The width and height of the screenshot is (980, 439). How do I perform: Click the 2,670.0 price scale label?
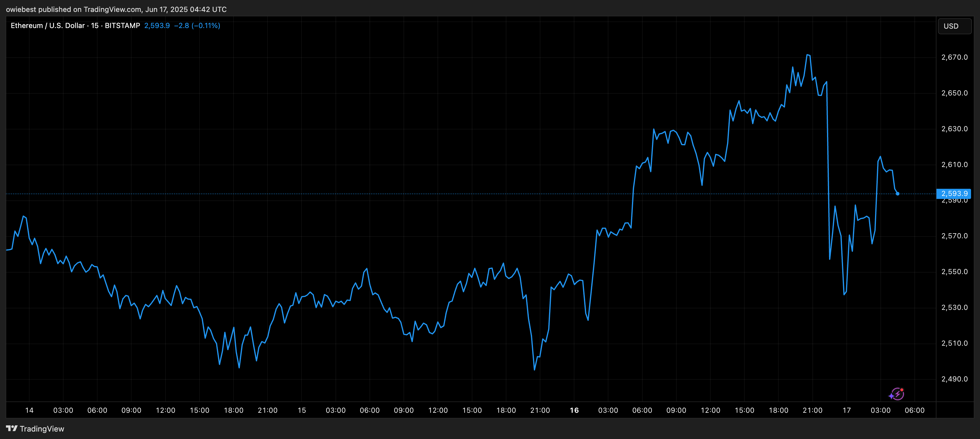tap(954, 57)
